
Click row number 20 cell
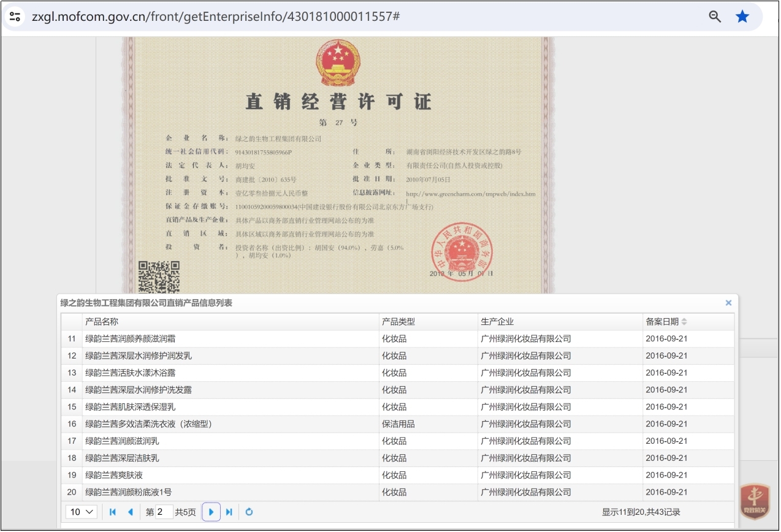click(x=72, y=492)
